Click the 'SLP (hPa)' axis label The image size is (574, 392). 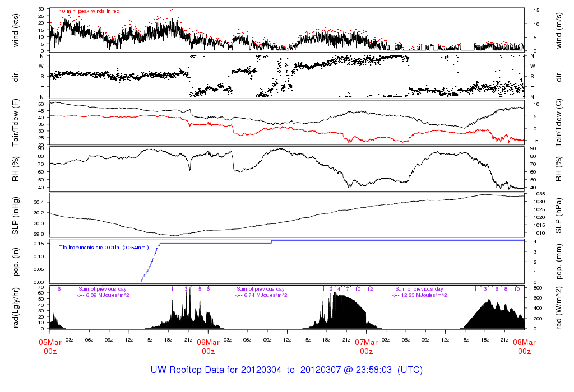(x=559, y=216)
